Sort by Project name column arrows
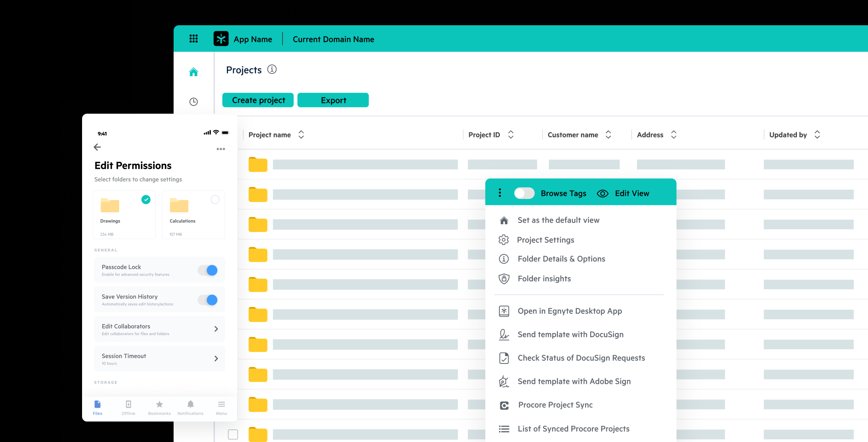The width and height of the screenshot is (868, 442). click(301, 135)
